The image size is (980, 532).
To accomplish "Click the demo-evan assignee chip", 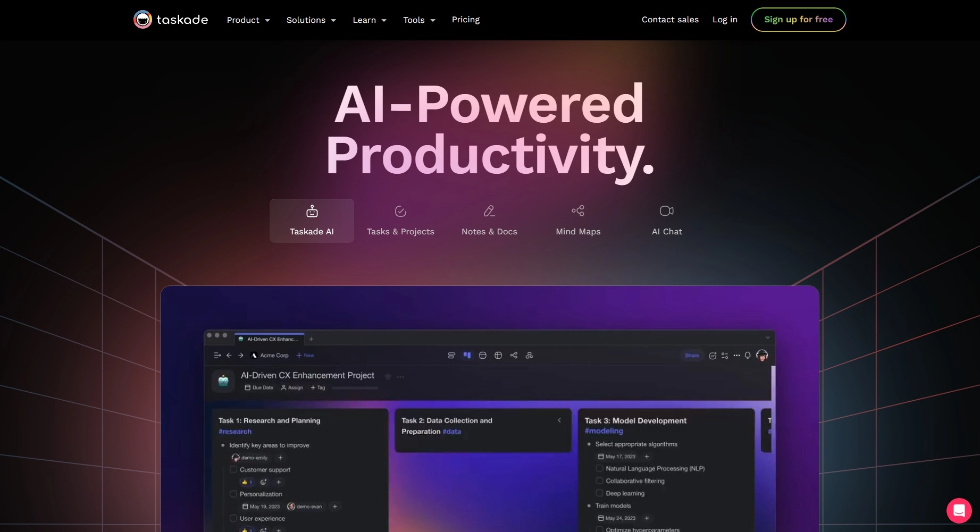I will coord(305,506).
